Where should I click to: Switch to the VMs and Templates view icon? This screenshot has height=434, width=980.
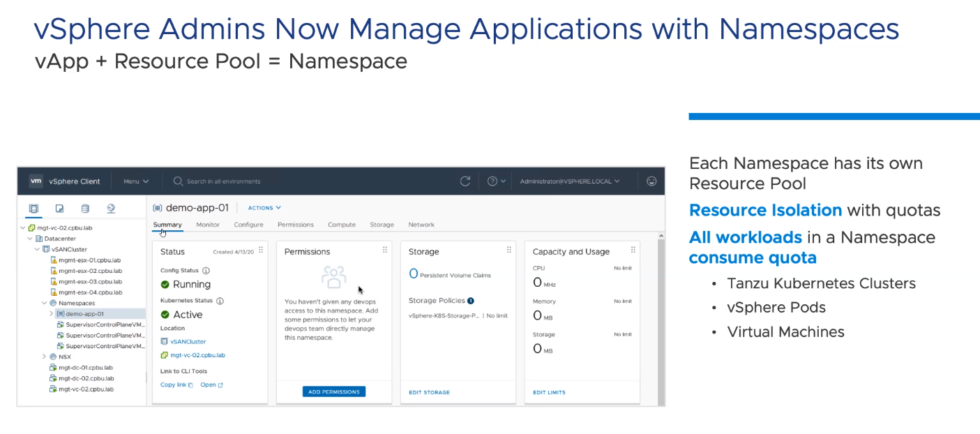click(59, 208)
